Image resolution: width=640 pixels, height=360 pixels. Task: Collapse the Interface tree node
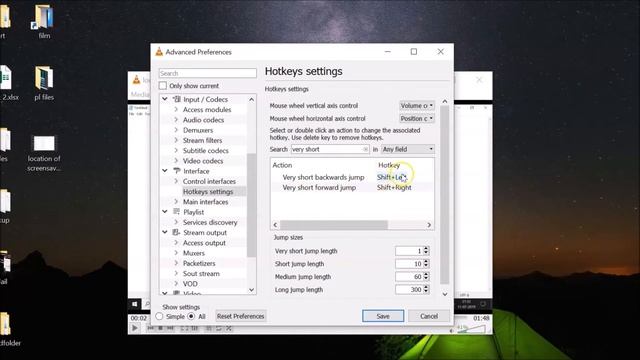tap(165, 171)
